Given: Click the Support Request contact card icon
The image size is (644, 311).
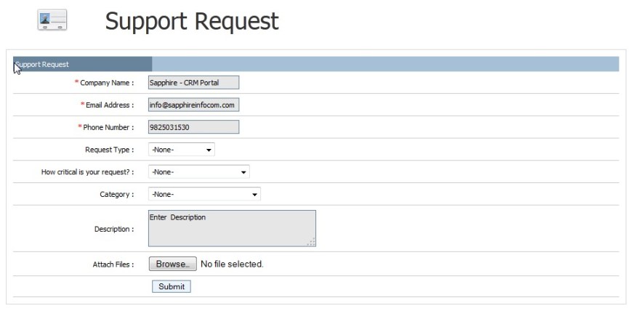Looking at the screenshot, I should [52, 20].
